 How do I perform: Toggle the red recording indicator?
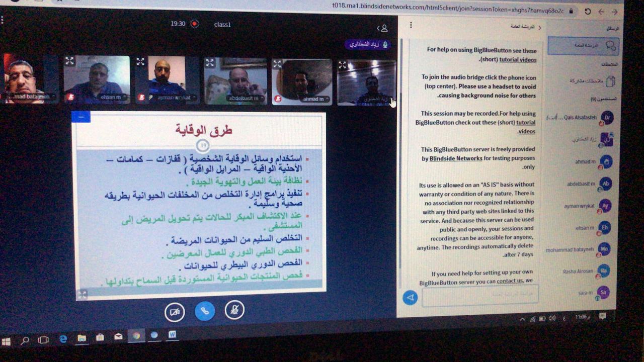point(195,24)
